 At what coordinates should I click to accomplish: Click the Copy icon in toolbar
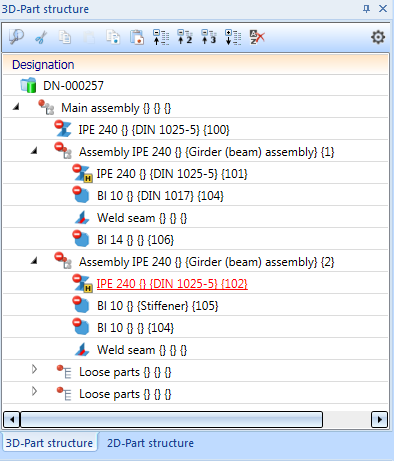(x=65, y=37)
